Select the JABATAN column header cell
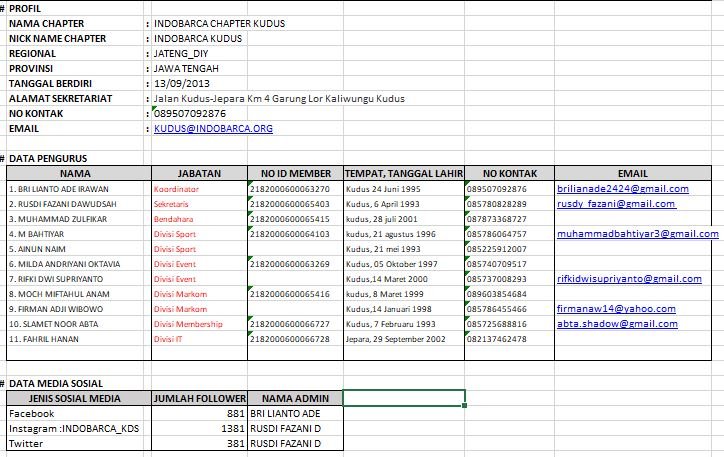The image size is (724, 457). pyautogui.click(x=199, y=173)
